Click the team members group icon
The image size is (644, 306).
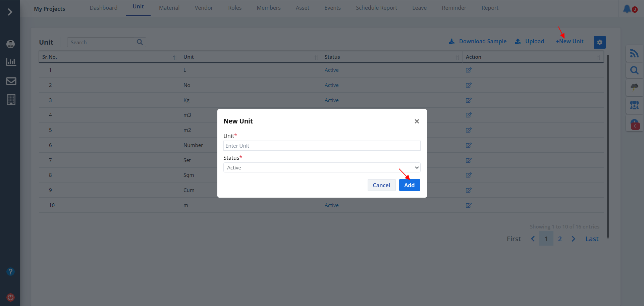point(634,105)
